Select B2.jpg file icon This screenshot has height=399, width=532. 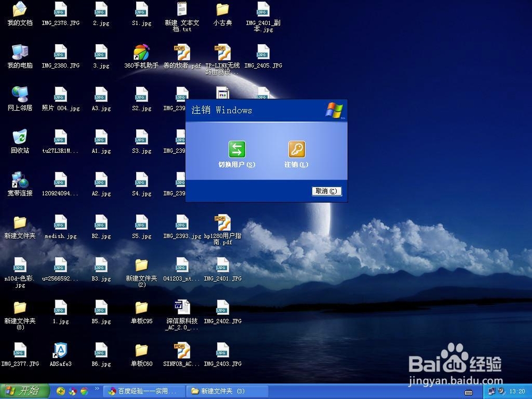101,222
